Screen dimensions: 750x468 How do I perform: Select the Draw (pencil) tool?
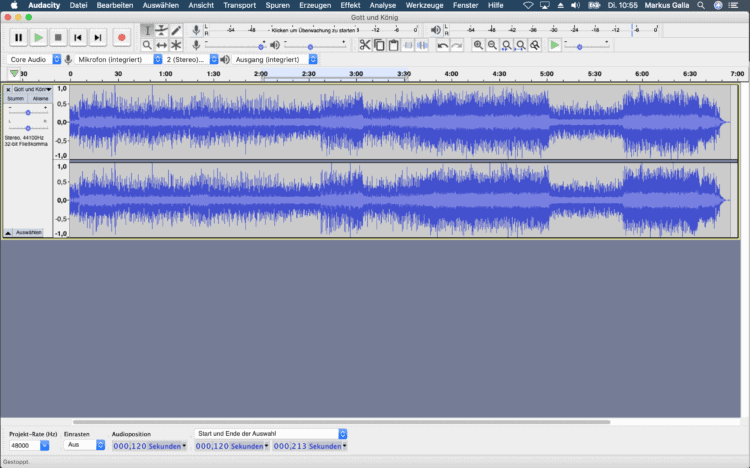(176, 31)
